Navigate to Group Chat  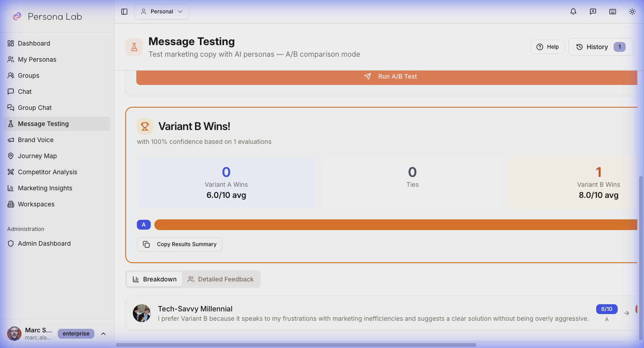(x=57, y=108)
